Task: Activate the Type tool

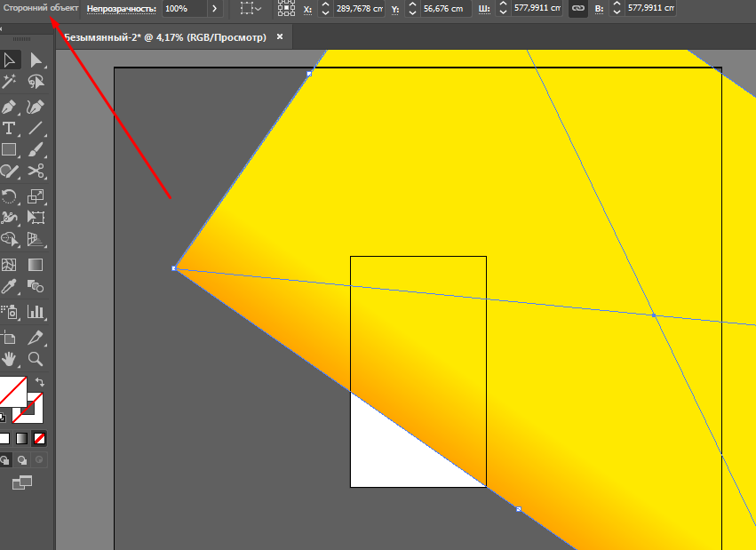Action: (11, 129)
